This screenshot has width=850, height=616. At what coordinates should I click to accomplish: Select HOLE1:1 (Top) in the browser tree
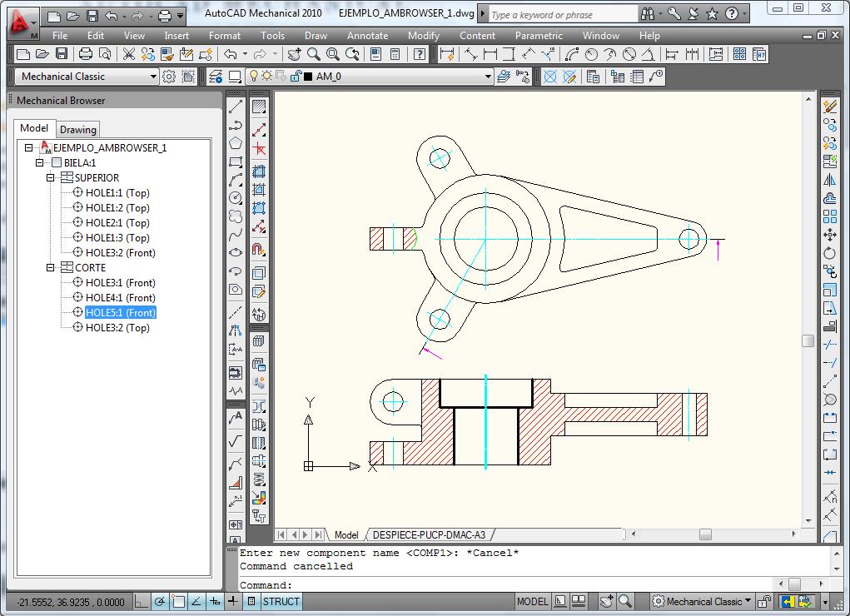pyautogui.click(x=117, y=193)
